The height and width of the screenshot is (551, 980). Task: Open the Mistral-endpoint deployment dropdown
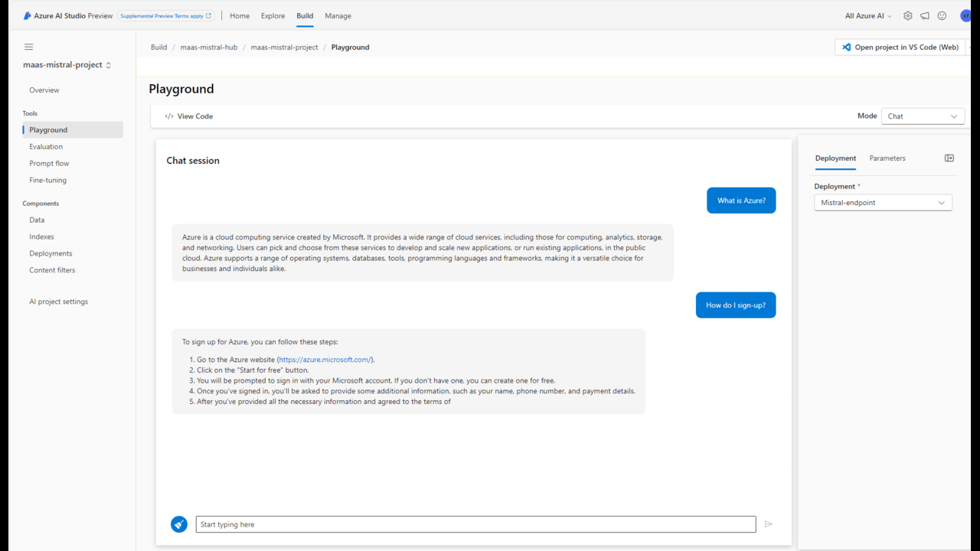tap(883, 203)
